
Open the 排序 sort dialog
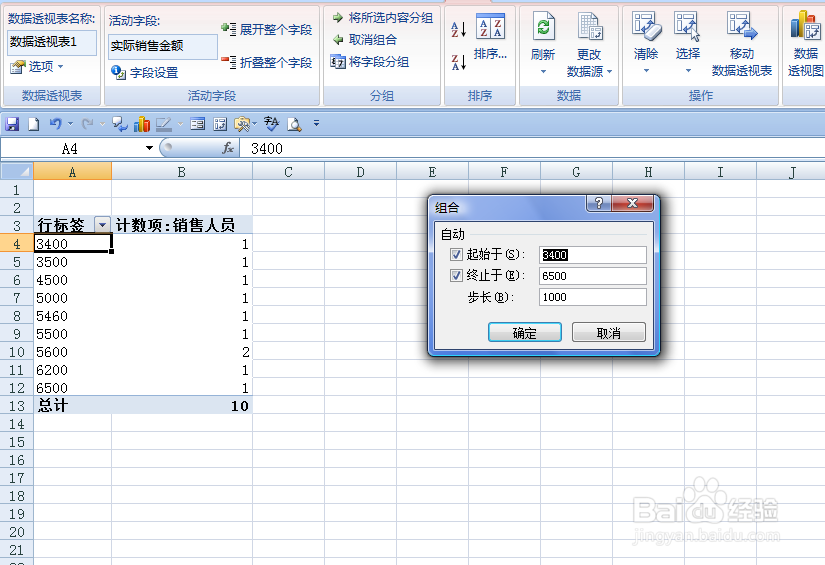(x=490, y=37)
